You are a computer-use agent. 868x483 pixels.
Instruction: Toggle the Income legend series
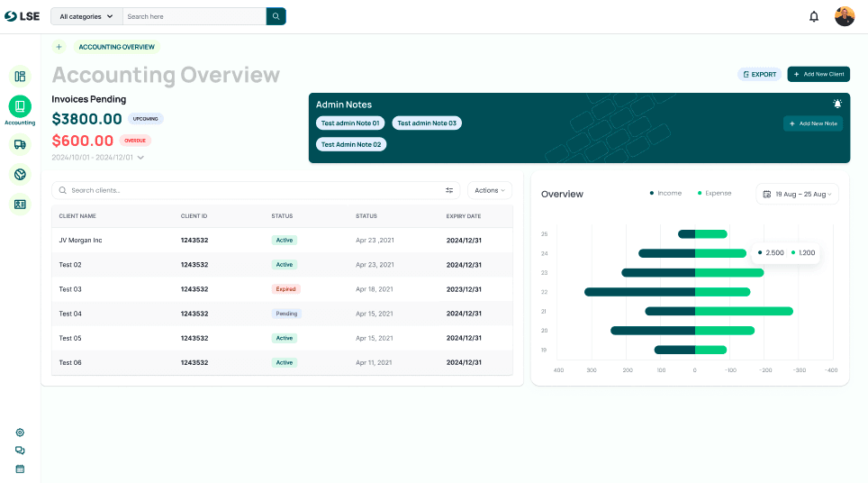pos(665,194)
